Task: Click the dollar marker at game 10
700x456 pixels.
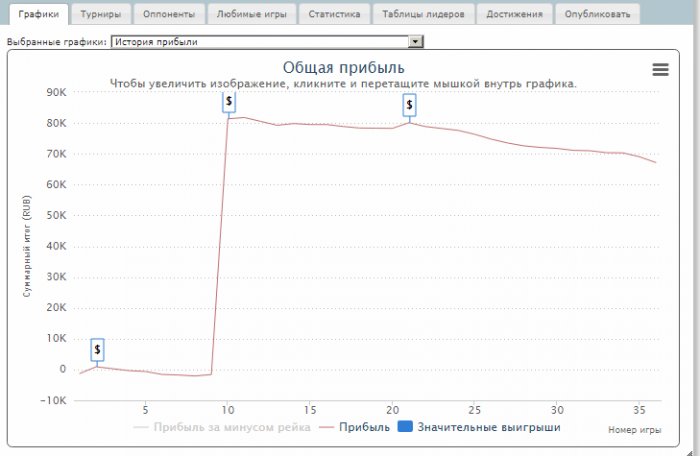Action: [229, 102]
